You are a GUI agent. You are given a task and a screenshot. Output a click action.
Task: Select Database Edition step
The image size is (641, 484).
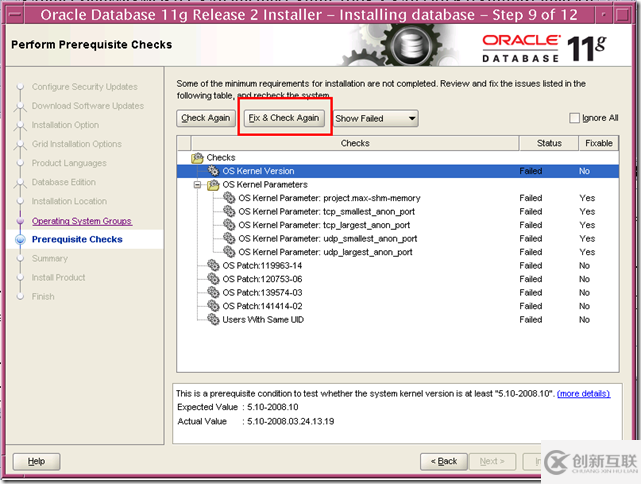[64, 182]
